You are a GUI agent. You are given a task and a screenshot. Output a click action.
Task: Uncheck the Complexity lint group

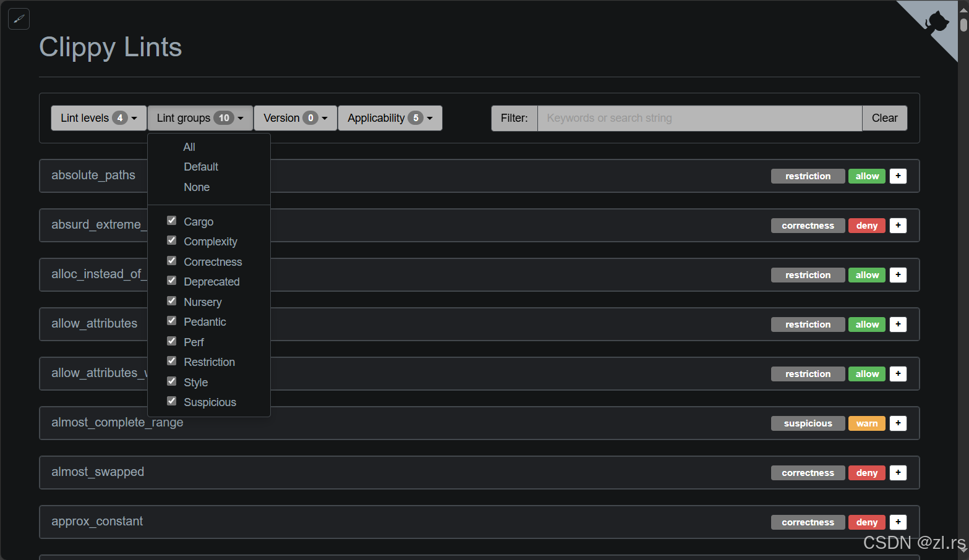pos(172,240)
